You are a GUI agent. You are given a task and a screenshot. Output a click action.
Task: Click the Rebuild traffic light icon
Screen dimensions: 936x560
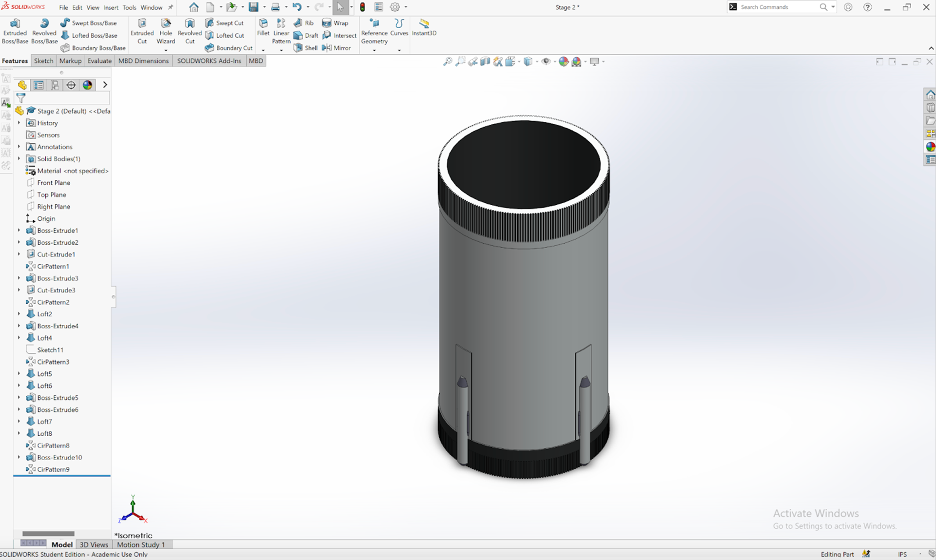362,7
